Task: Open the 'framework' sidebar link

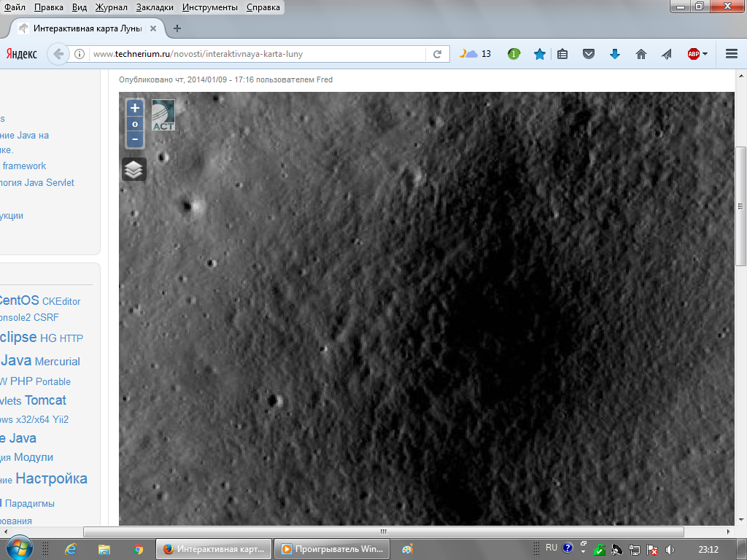Action: click(x=24, y=166)
